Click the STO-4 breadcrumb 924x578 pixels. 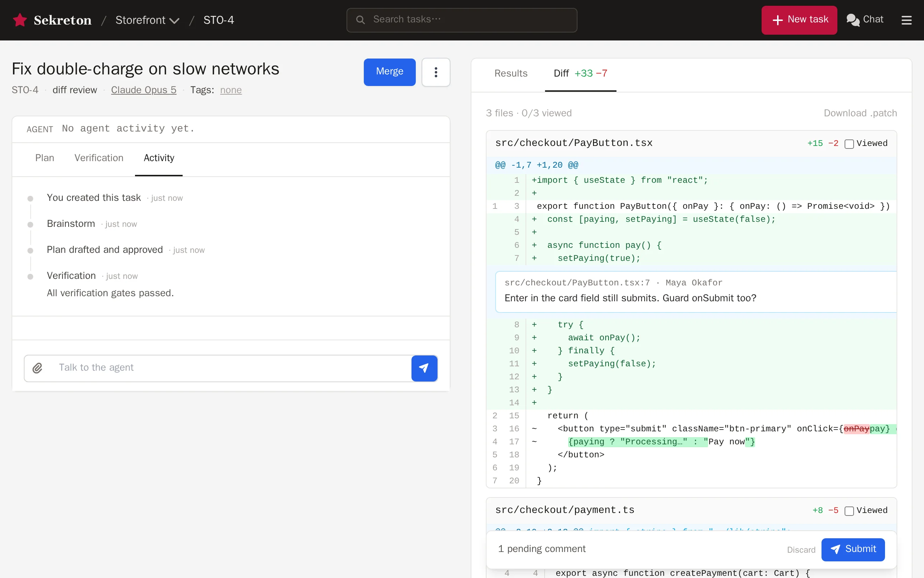point(218,20)
